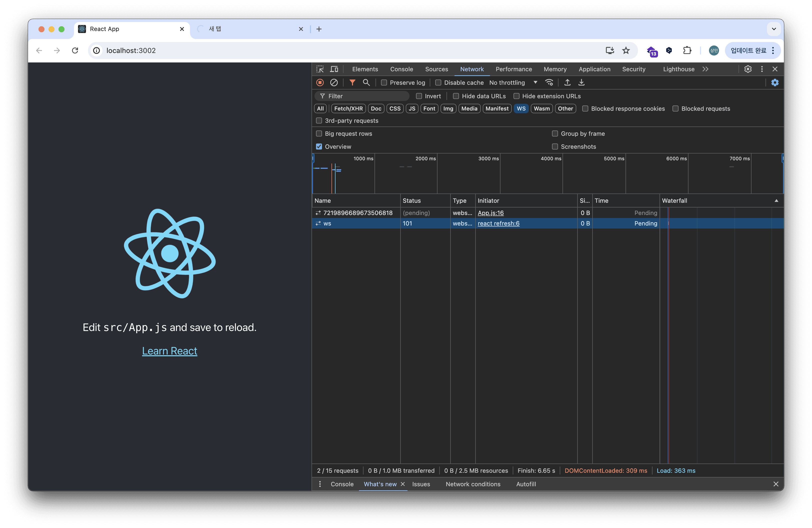Open drawer three-dot menu near Console
The width and height of the screenshot is (812, 528).
click(320, 484)
